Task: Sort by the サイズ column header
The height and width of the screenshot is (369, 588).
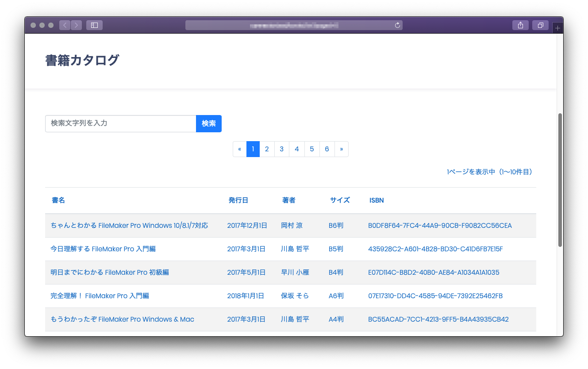Action: point(340,200)
